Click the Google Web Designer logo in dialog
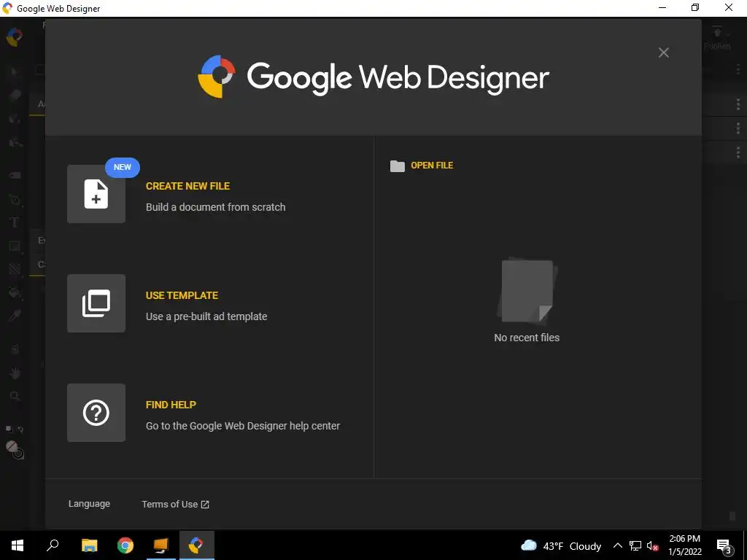747x560 pixels. pos(373,77)
